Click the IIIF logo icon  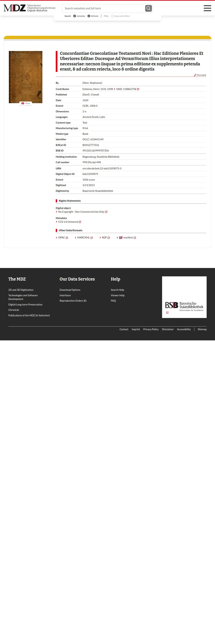(121, 238)
